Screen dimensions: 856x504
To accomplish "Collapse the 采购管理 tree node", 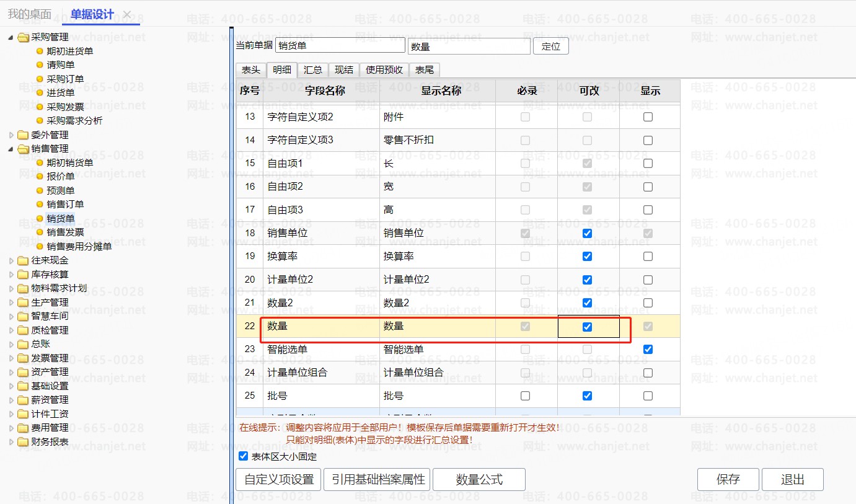I will [11, 37].
